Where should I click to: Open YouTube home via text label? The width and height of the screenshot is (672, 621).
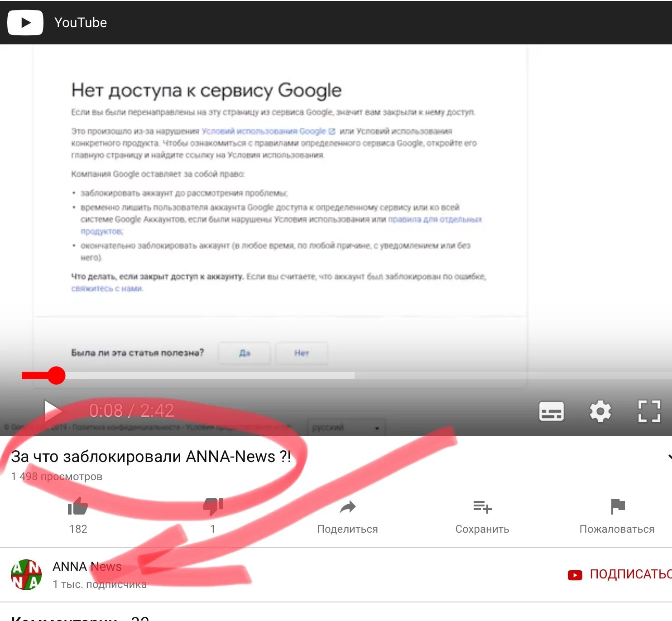coord(81,23)
